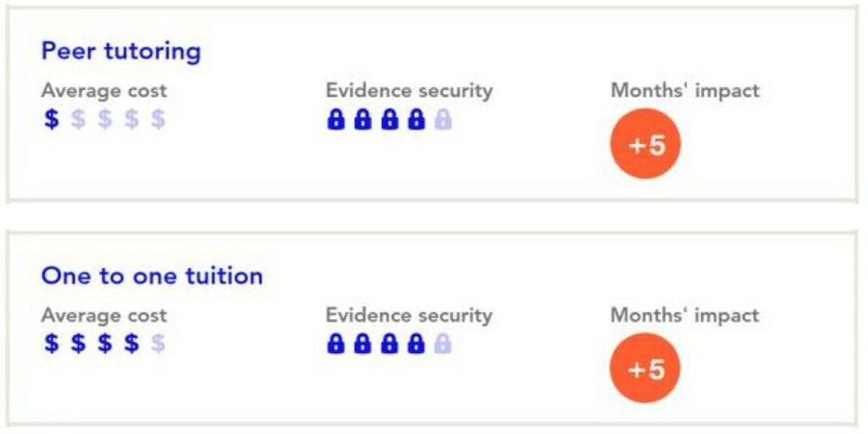
Task: Click third lock icon in Peer tutoring card
Action: tap(389, 119)
